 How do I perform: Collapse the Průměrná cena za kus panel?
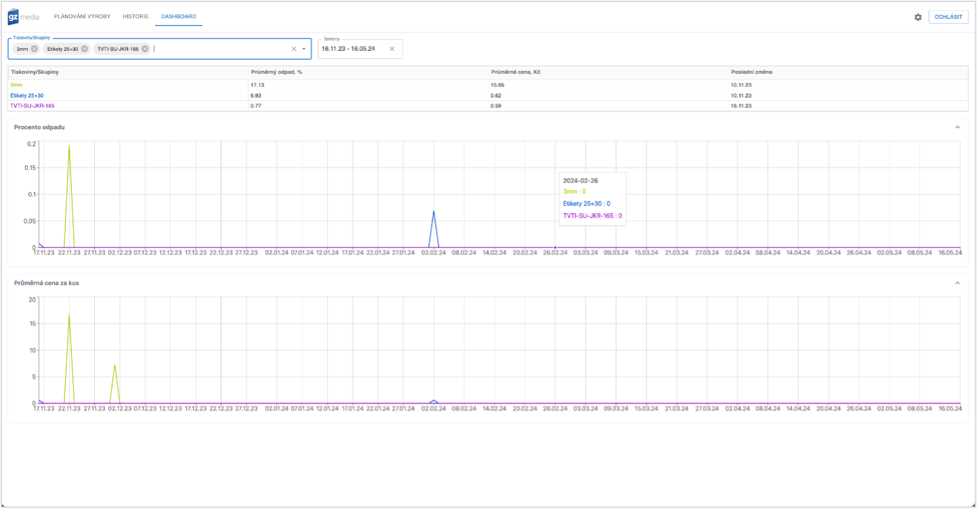coord(957,283)
